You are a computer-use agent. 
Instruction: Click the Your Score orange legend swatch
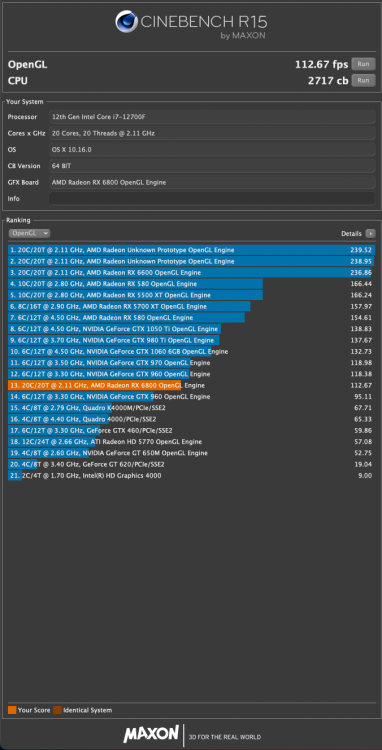[x=12, y=710]
